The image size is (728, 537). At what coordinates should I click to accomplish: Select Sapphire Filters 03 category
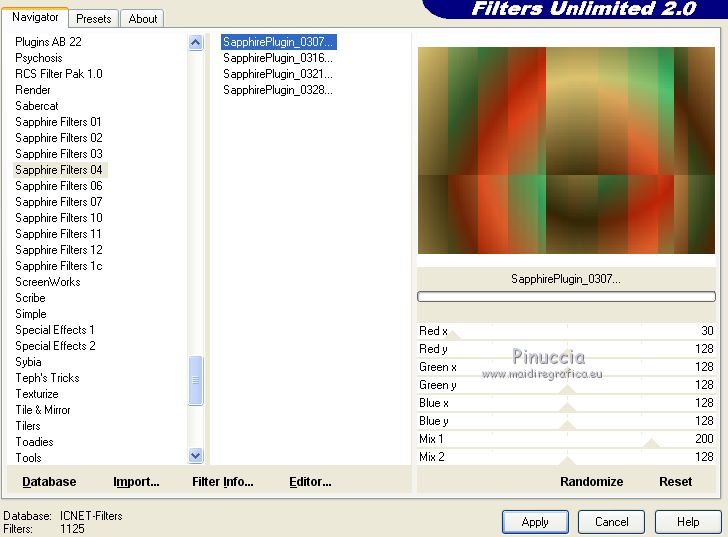click(58, 154)
